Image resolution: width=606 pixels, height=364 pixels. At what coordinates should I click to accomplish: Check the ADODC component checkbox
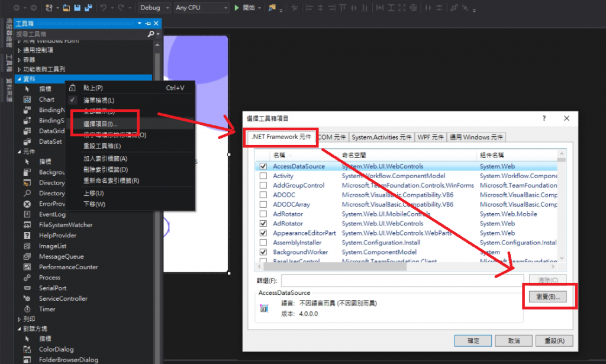click(263, 195)
